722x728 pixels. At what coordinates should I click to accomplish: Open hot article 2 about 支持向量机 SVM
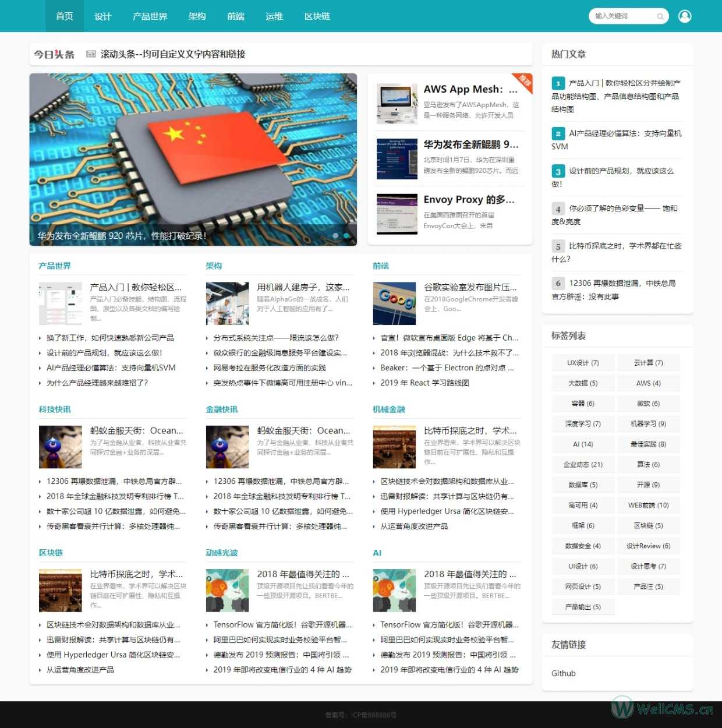[616, 140]
